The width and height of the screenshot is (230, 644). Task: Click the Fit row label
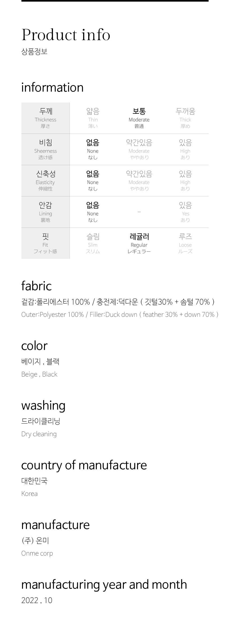45,243
